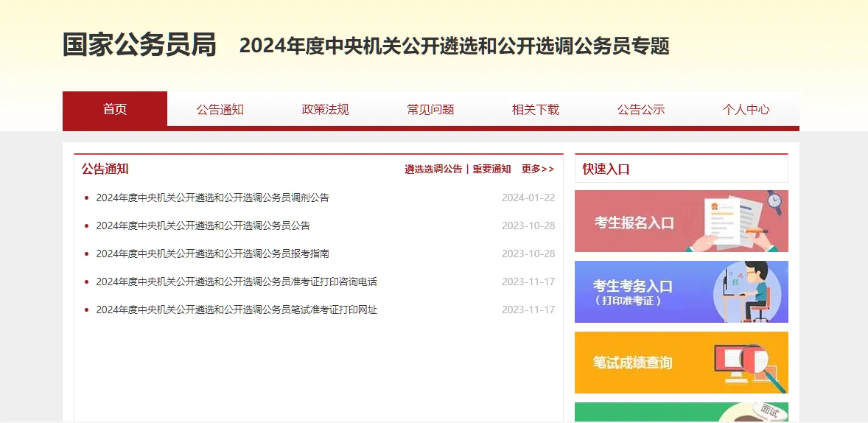
Task: Open the 公务员报考指南 announcement
Action: (x=212, y=254)
